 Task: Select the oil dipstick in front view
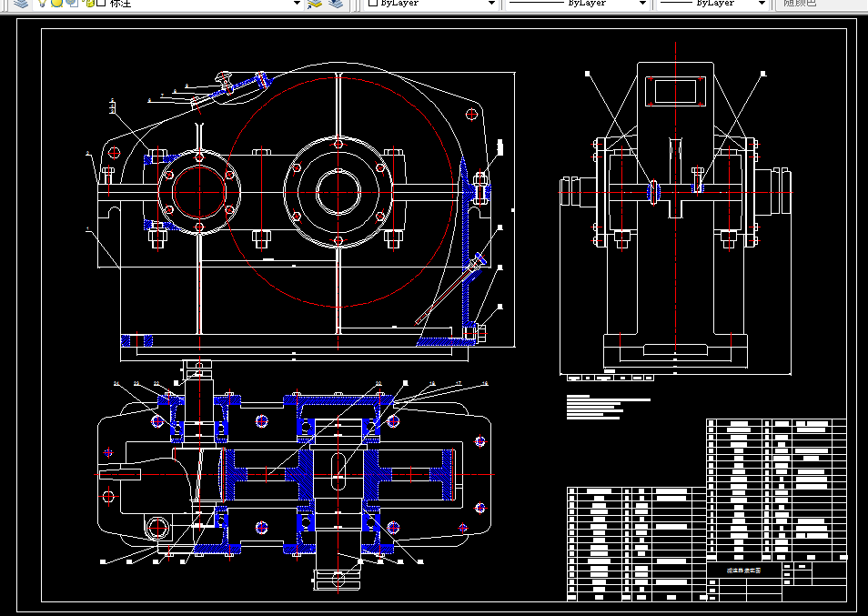click(x=449, y=290)
